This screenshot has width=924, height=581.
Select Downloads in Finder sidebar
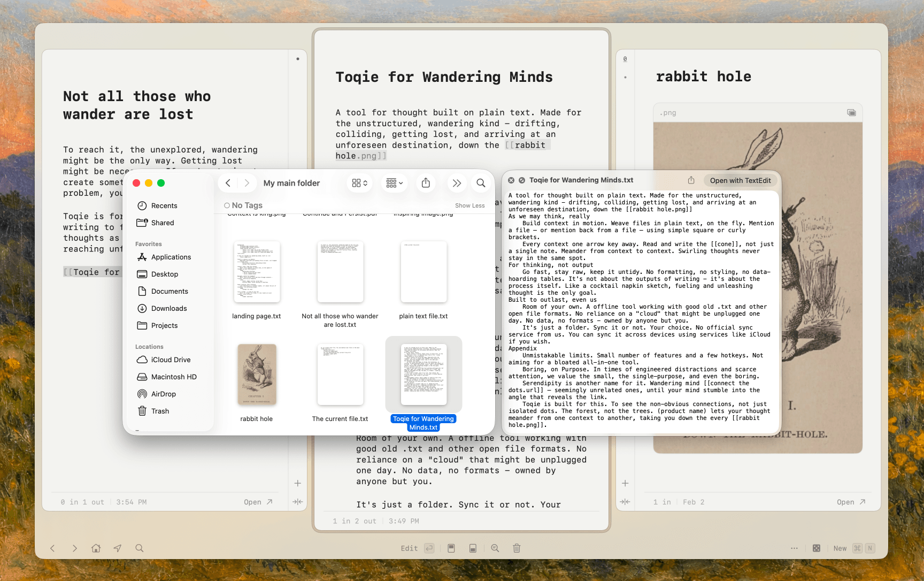169,309
